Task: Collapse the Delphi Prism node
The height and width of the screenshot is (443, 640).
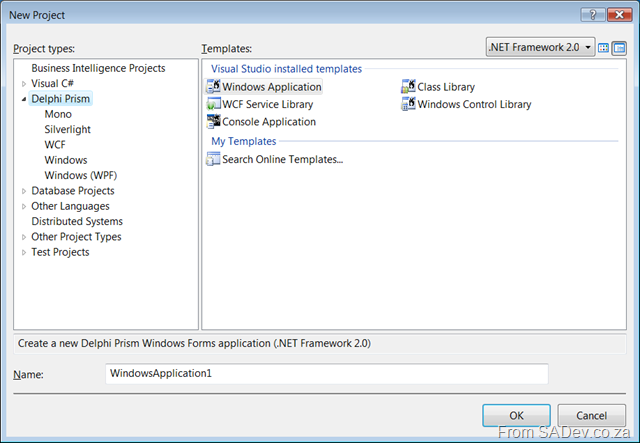Action: (24, 99)
